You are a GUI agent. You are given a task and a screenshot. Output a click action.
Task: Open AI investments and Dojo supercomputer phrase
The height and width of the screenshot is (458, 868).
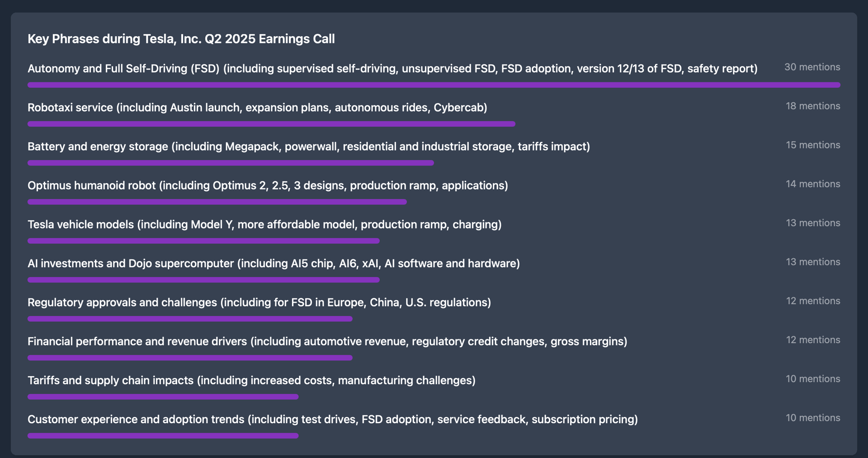(x=274, y=263)
